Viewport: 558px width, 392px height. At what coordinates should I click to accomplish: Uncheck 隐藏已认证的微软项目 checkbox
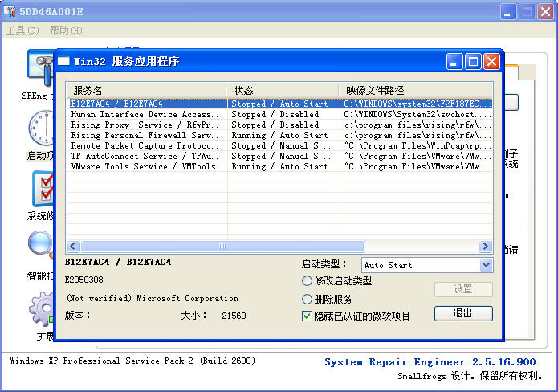coord(307,316)
